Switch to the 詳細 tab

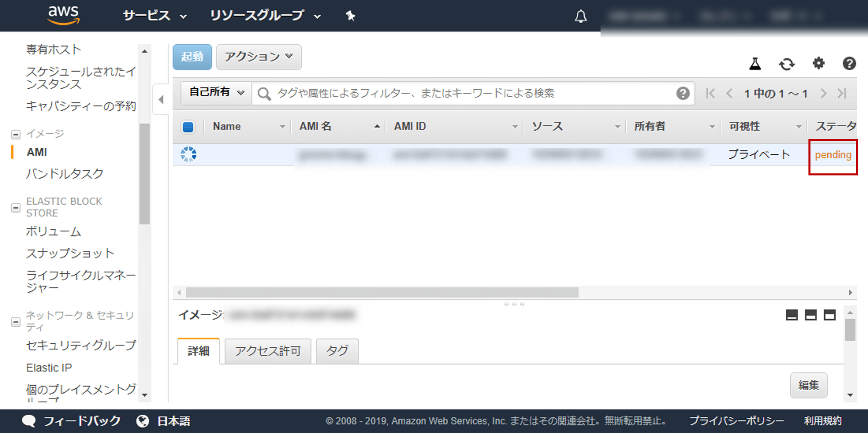[x=198, y=351]
